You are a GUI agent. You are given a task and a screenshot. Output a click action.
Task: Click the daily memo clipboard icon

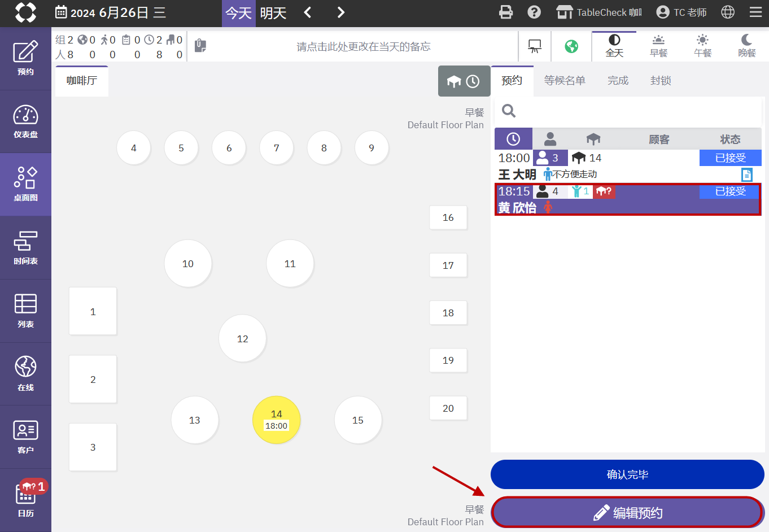200,46
